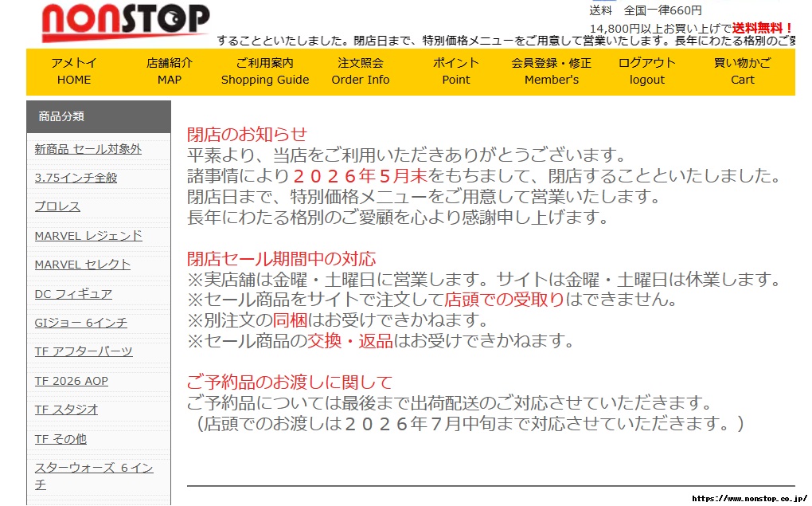The height and width of the screenshot is (506, 812).
Task: Open the TF アフターパーツ category
Action: pos(84,351)
